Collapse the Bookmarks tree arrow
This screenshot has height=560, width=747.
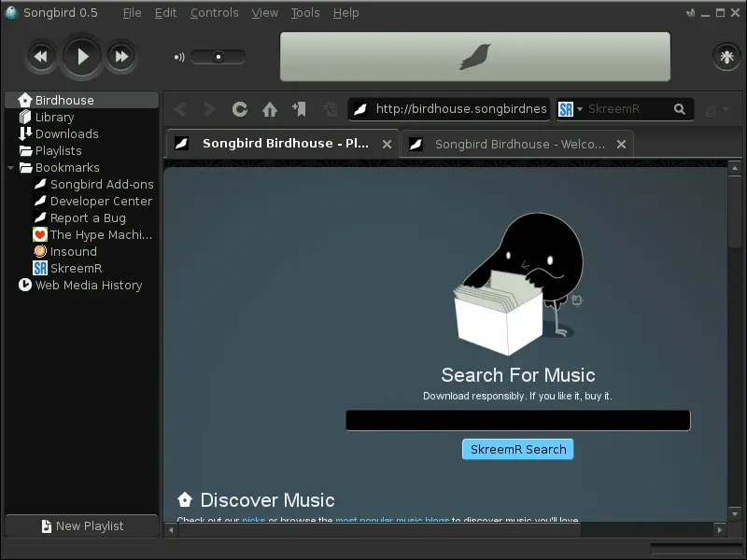pyautogui.click(x=10, y=168)
